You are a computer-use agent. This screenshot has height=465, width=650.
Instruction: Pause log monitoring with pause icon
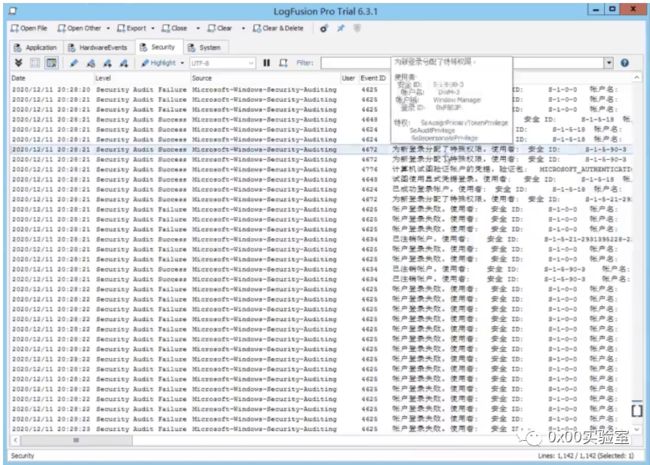tap(267, 63)
